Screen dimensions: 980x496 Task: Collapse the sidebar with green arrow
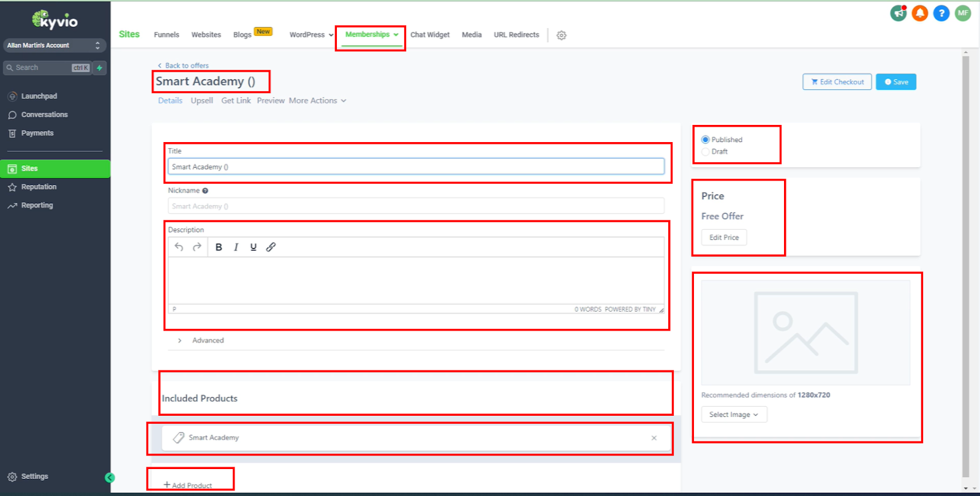[110, 478]
